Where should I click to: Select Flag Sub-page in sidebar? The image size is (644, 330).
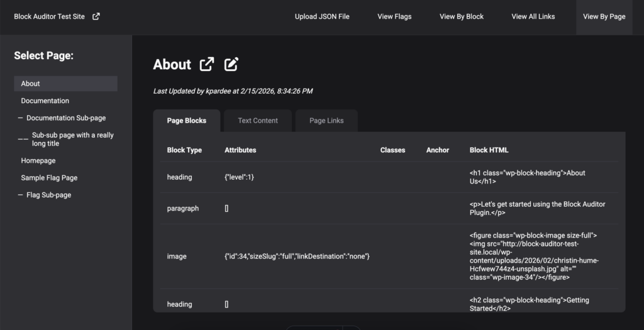point(48,195)
